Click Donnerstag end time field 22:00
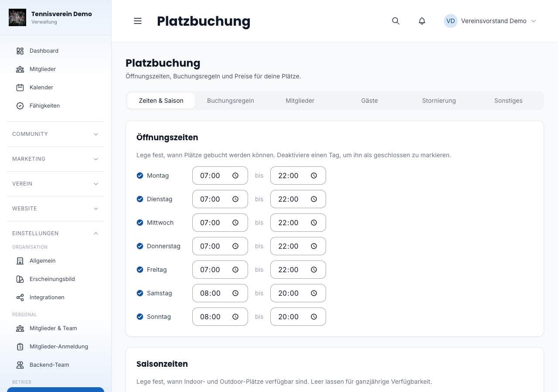 (x=298, y=246)
